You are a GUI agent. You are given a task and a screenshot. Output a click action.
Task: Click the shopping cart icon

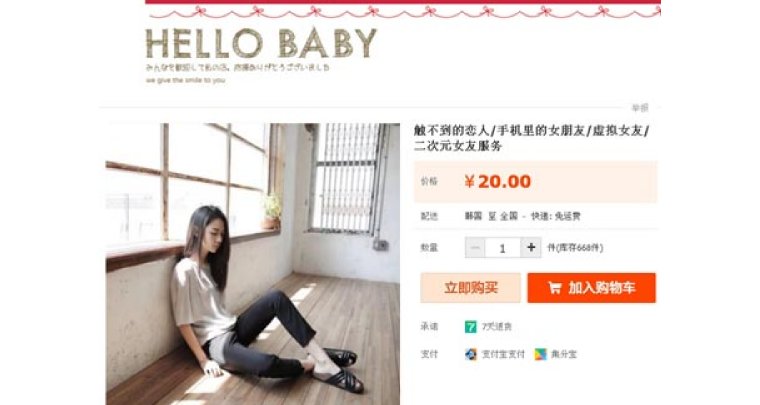(x=555, y=288)
